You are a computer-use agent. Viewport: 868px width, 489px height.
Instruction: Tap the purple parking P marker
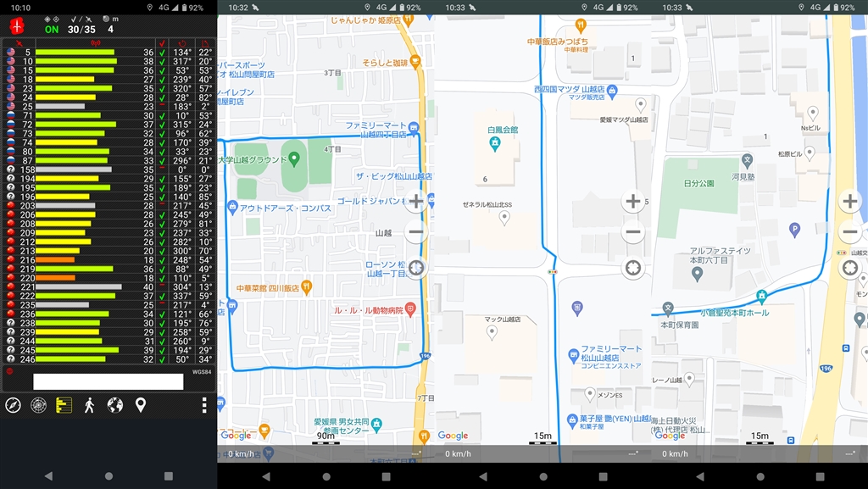(795, 230)
